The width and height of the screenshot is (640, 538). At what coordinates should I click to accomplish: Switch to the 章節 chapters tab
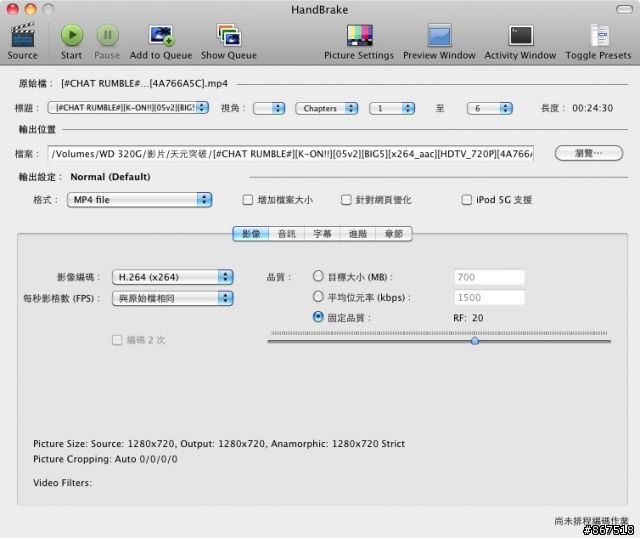coord(394,234)
